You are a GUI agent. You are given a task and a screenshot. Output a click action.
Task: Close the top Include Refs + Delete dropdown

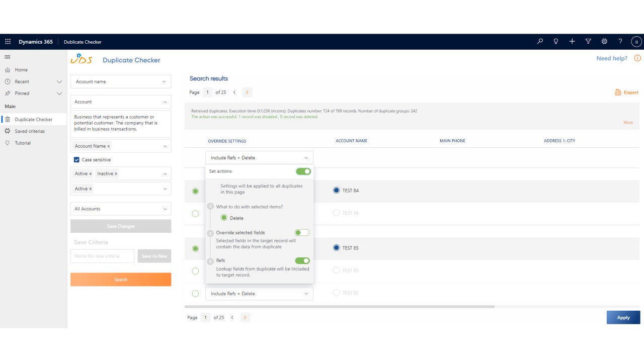[x=259, y=158]
